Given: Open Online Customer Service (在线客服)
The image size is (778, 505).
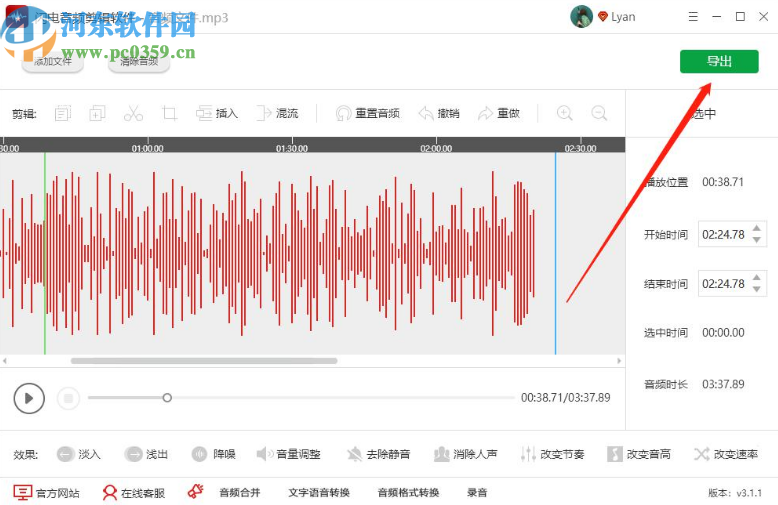Looking at the screenshot, I should pos(133,493).
